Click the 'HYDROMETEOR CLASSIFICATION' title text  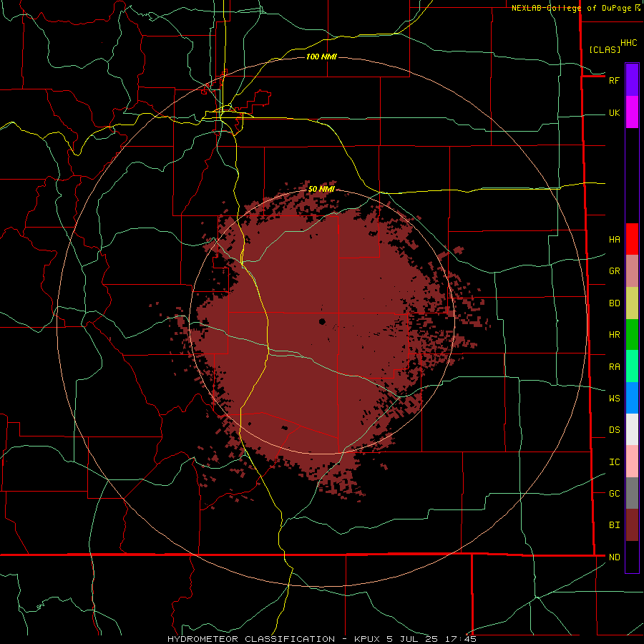251,639
